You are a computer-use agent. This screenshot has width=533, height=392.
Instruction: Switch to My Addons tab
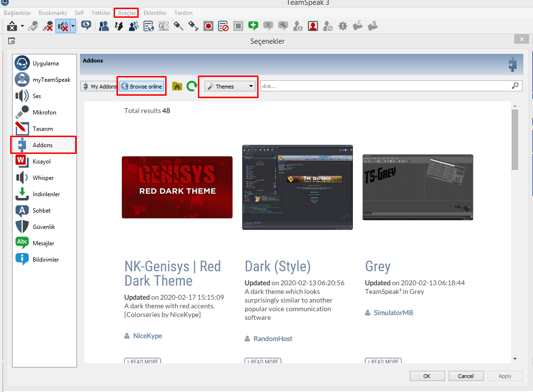(99, 86)
